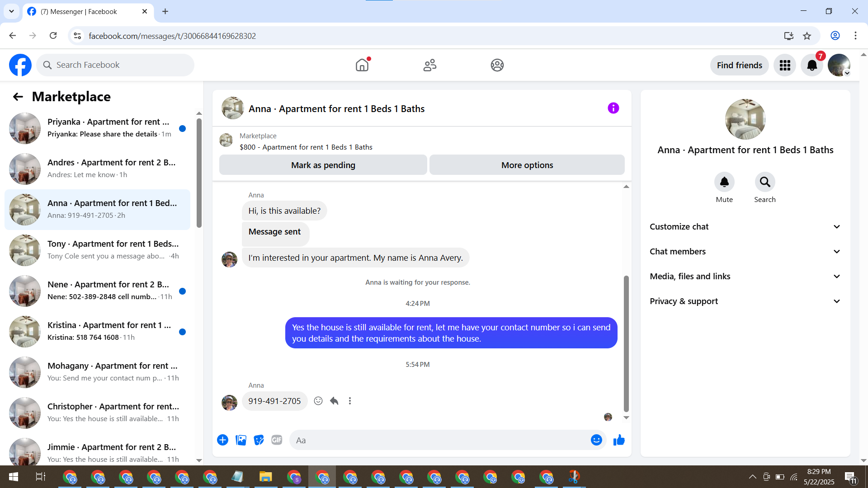
Task: Click the install app icon in address bar
Action: tap(789, 36)
